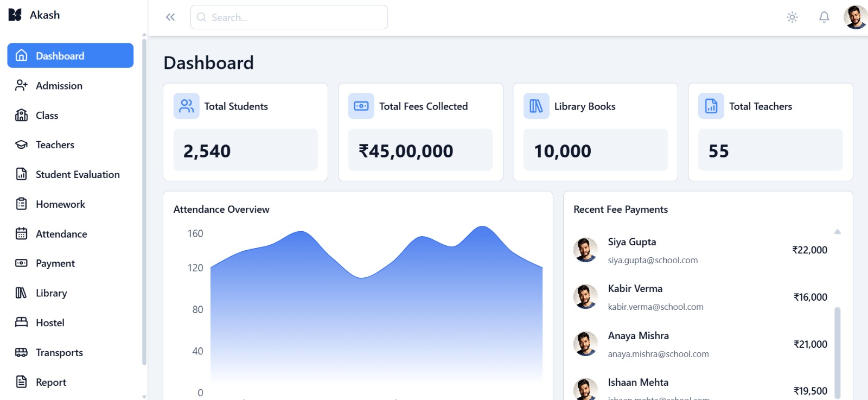Click the ₹16,000 payment amount
This screenshot has width=868, height=400.
(x=810, y=297)
